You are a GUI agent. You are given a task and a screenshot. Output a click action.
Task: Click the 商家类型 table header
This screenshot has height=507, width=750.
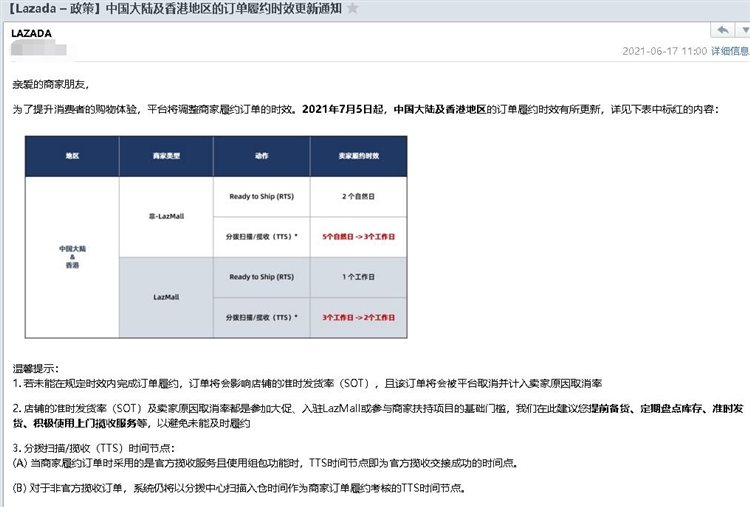[166, 156]
